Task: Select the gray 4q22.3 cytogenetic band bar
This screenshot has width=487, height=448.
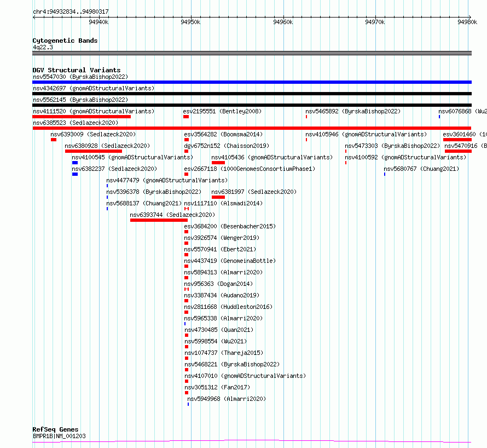Action: (x=252, y=53)
